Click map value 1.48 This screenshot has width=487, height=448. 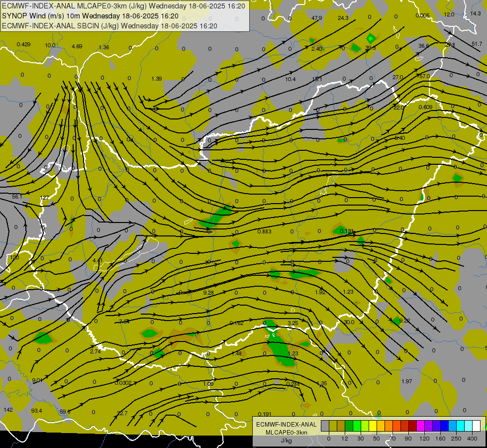click(x=237, y=353)
